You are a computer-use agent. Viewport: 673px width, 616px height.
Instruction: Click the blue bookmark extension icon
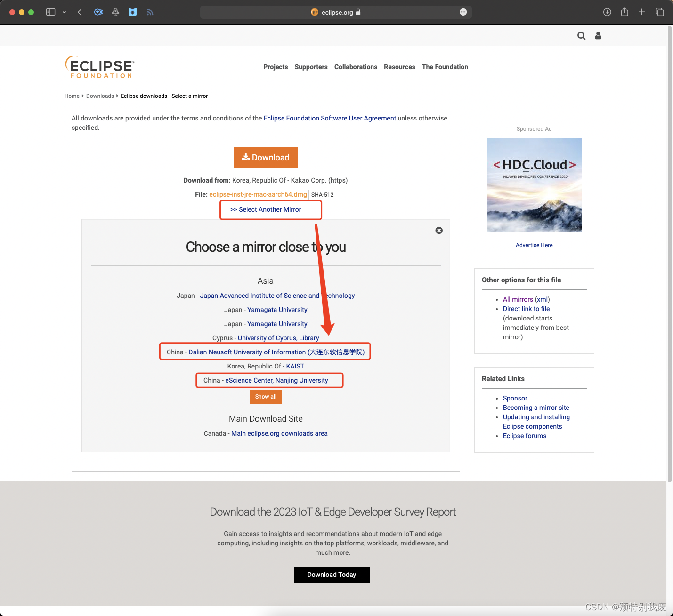coord(133,12)
